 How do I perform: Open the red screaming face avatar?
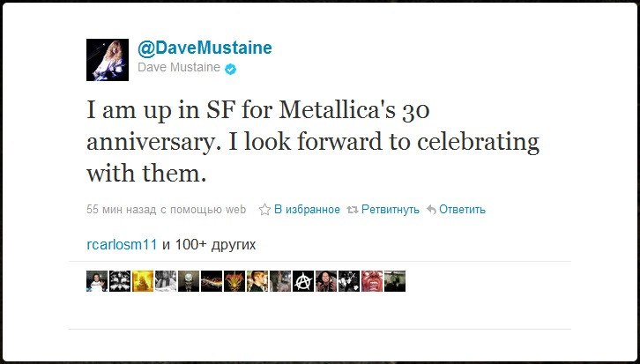372,281
